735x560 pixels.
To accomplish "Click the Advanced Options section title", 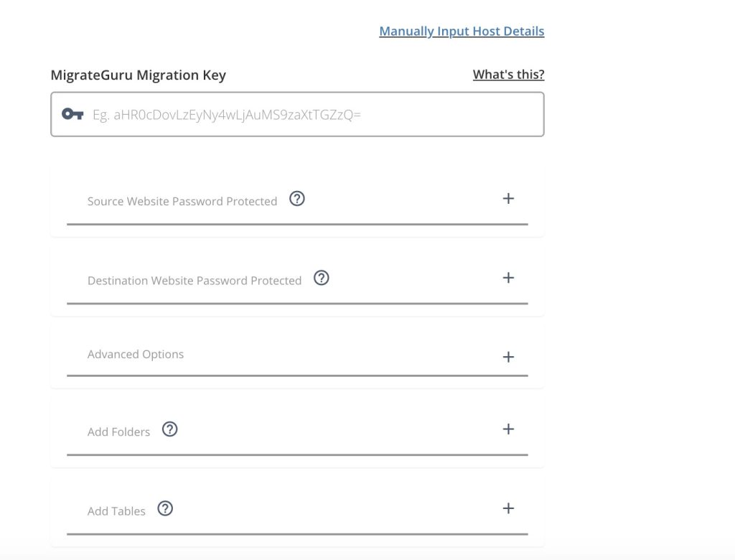I will 136,355.
